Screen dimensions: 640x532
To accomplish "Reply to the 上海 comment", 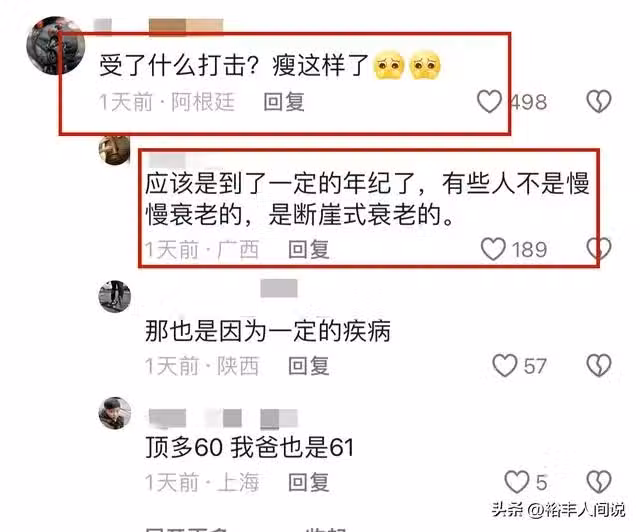I will pyautogui.click(x=309, y=482).
